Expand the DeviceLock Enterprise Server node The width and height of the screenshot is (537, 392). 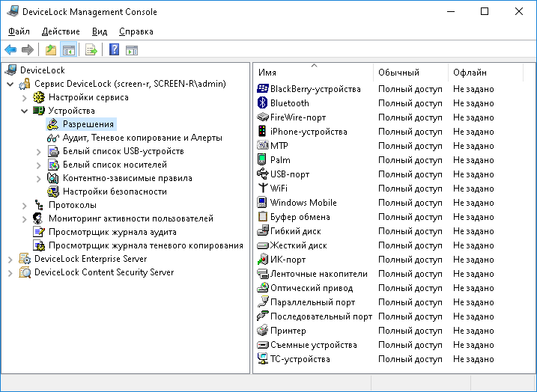tap(10, 259)
